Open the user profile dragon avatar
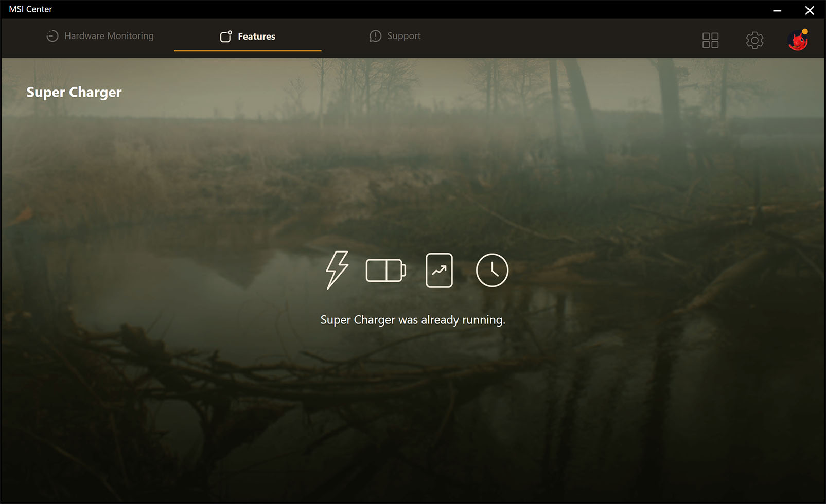826x504 pixels. coord(797,41)
